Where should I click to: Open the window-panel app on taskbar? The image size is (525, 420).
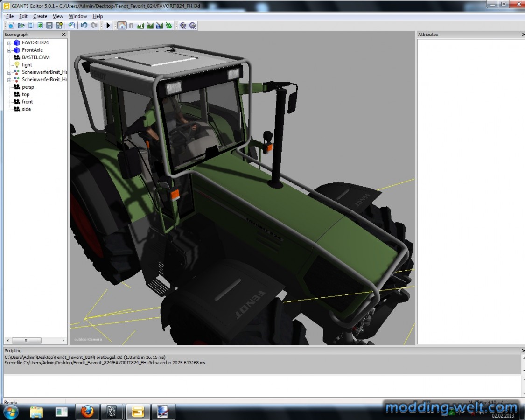(x=62, y=412)
